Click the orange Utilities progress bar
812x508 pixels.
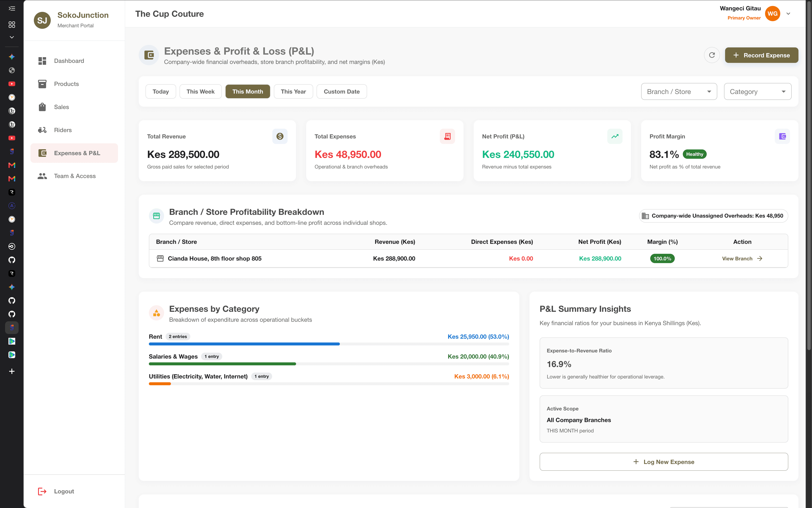pos(160,384)
